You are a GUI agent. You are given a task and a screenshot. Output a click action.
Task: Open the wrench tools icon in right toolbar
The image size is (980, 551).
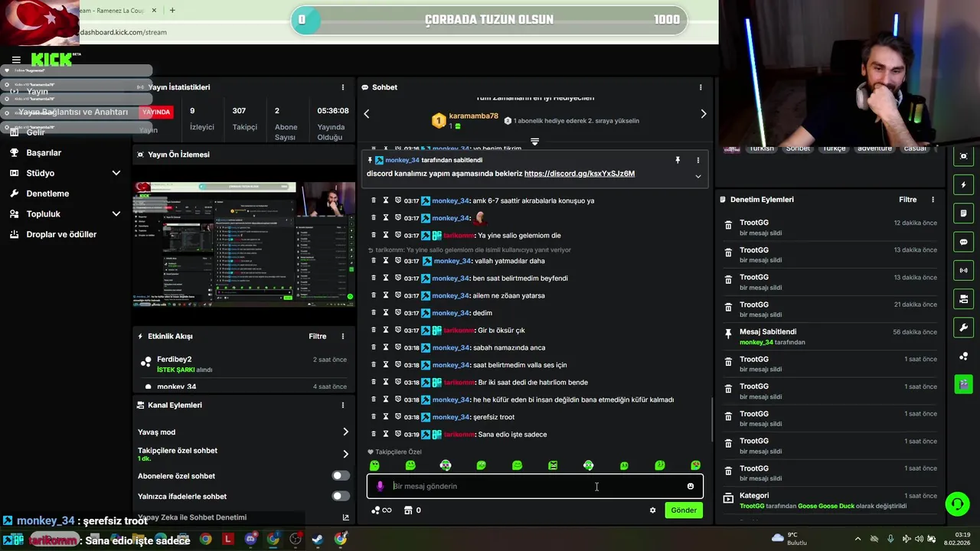click(x=963, y=328)
